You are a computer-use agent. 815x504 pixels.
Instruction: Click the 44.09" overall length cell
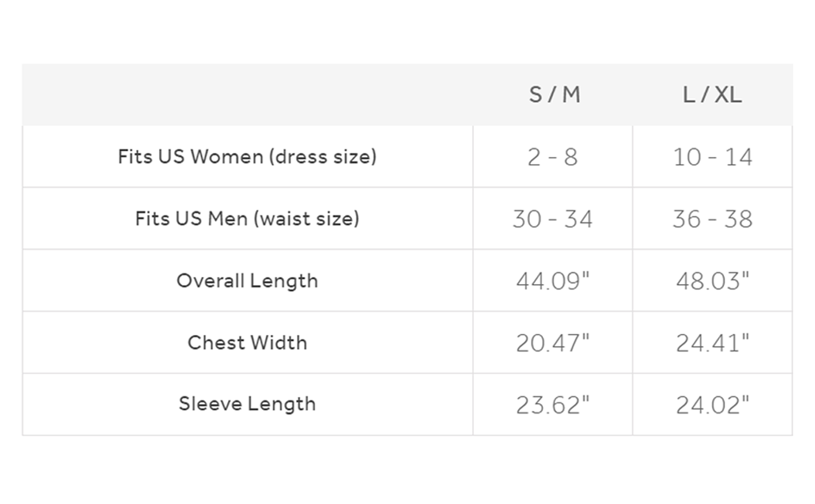point(552,281)
